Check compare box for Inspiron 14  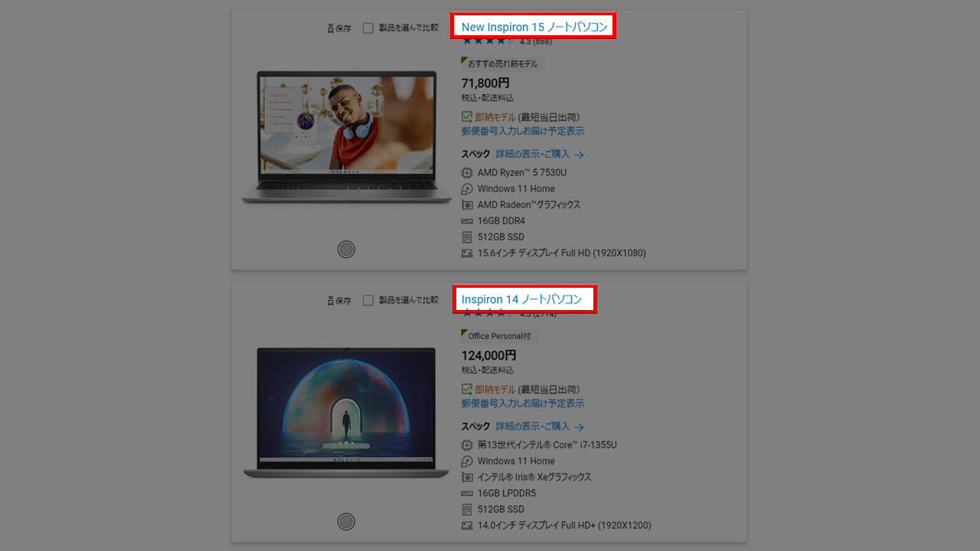368,301
